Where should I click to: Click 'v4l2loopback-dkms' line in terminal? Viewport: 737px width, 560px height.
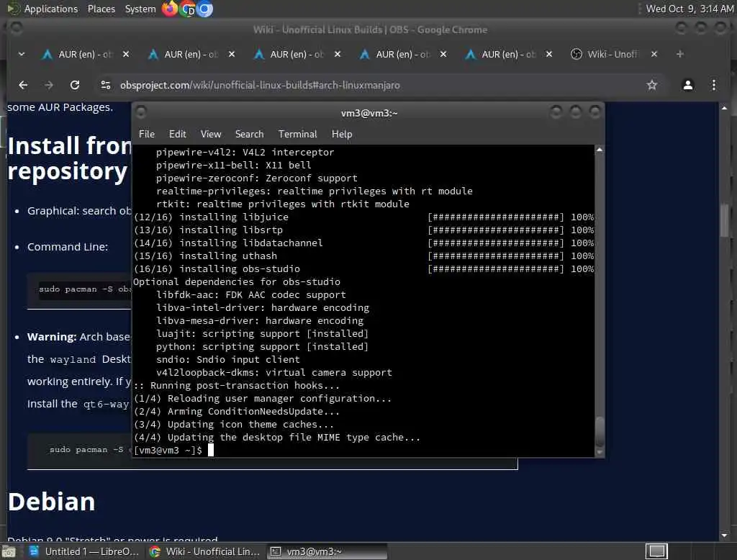(x=274, y=372)
